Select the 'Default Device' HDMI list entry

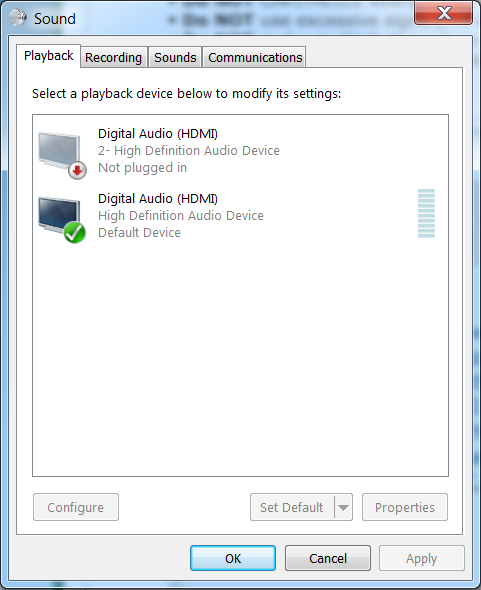[240, 216]
